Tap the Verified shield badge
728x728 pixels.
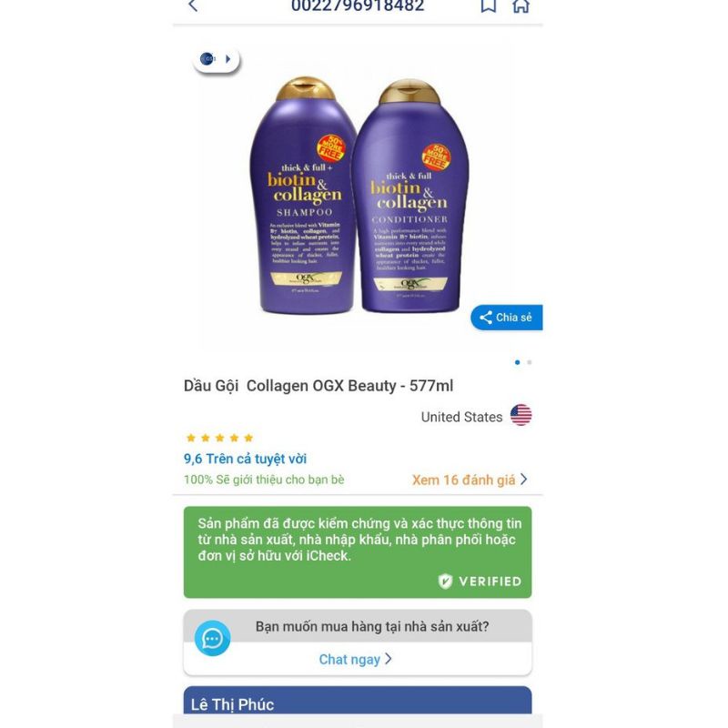(445, 581)
